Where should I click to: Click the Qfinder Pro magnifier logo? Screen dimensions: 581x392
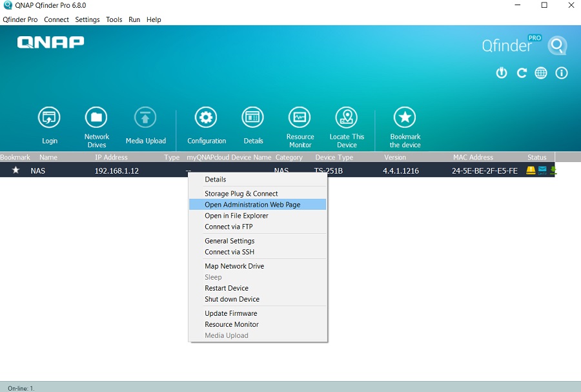557,46
